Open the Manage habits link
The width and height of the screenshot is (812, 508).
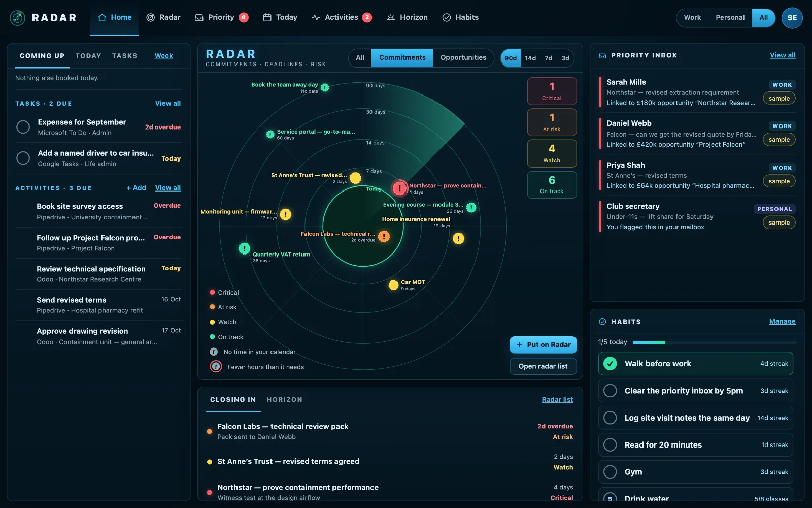(782, 321)
